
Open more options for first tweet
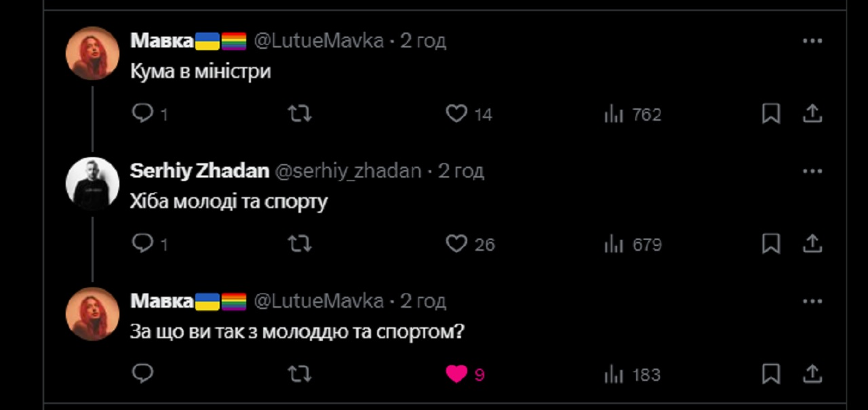(812, 41)
